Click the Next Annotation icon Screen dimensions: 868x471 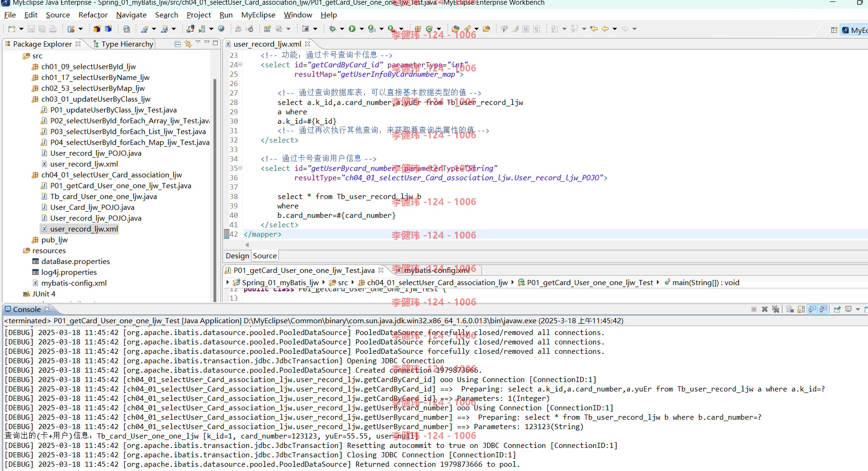pyautogui.click(x=554, y=29)
